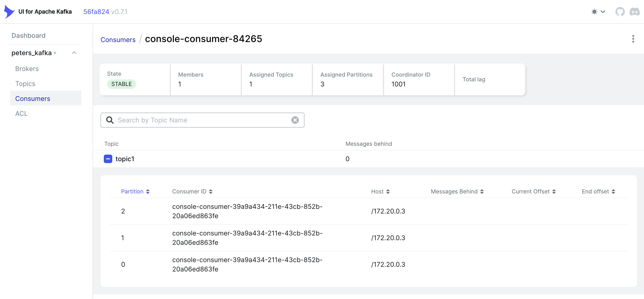Open the Discord community icon

tap(634, 12)
